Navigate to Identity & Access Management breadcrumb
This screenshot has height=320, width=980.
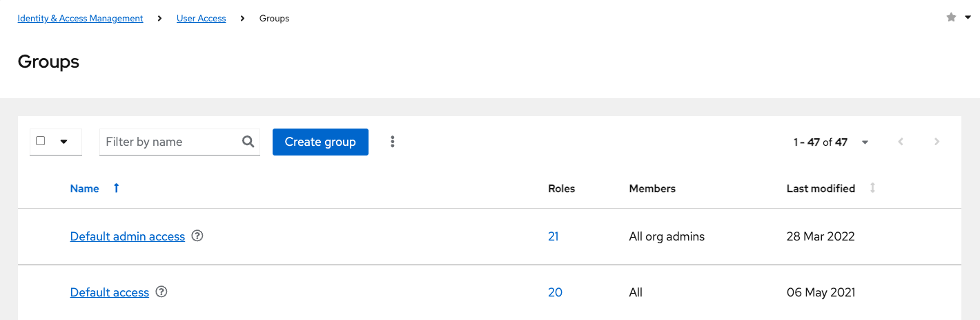tap(80, 19)
